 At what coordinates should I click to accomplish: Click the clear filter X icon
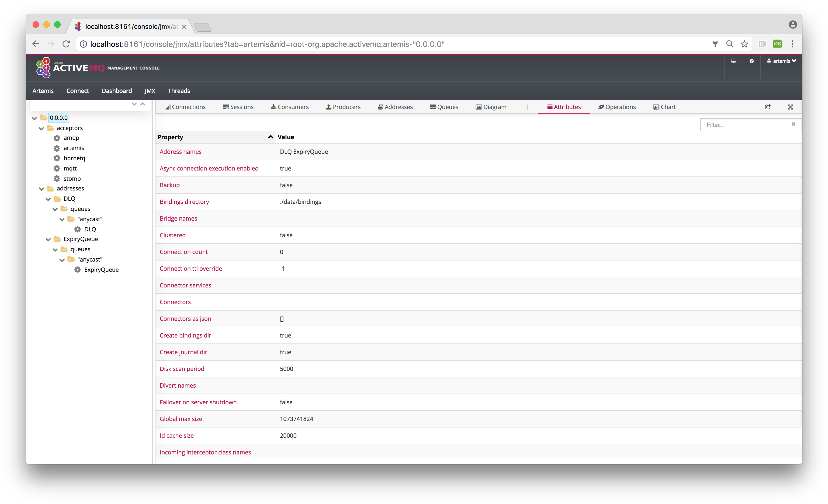pyautogui.click(x=794, y=124)
